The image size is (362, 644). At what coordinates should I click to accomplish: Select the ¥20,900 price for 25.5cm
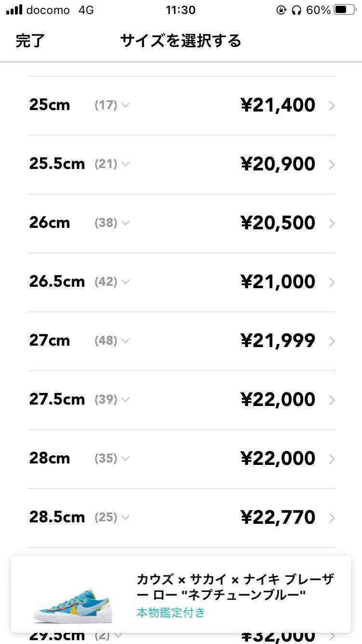click(x=278, y=165)
